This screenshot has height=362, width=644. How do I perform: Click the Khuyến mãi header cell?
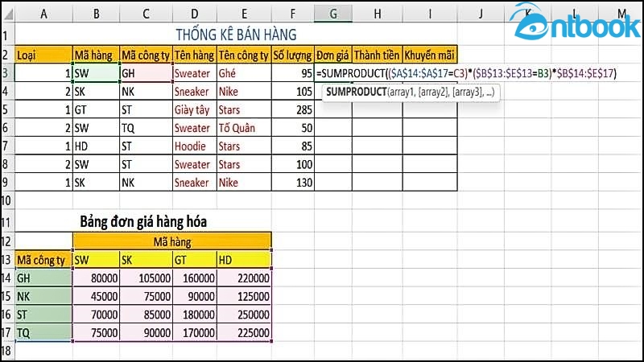click(x=430, y=55)
